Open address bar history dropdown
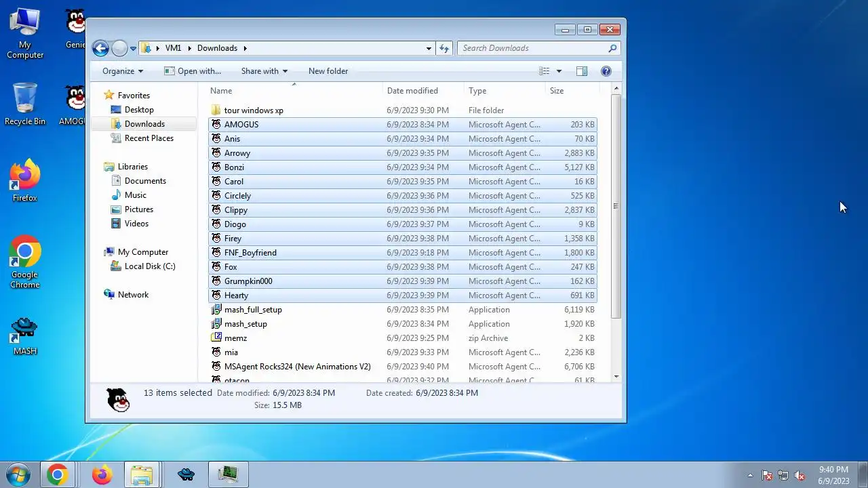 coord(429,48)
